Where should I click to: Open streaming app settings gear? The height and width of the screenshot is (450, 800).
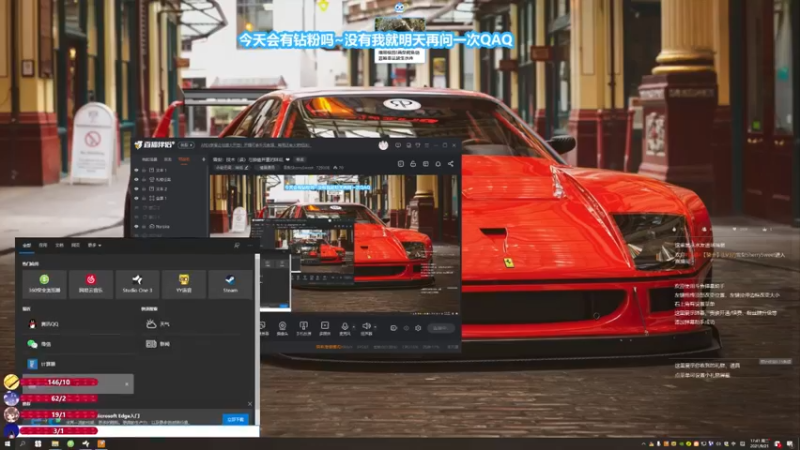tap(418, 328)
